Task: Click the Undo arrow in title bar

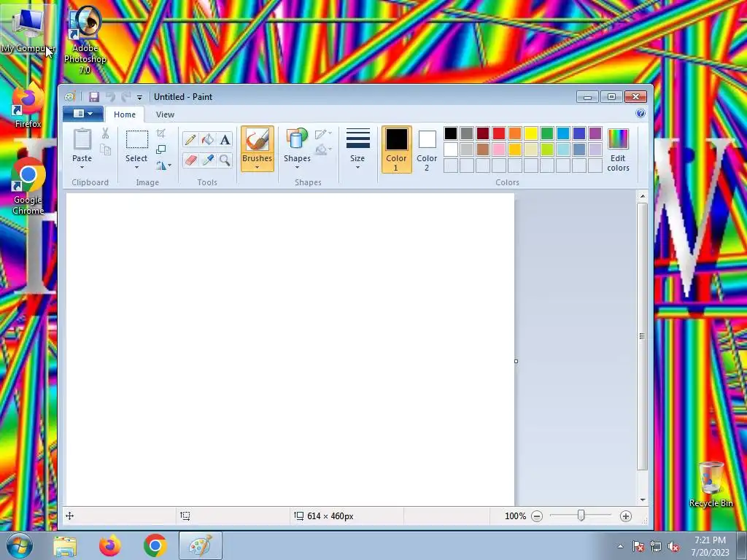Action: [111, 97]
